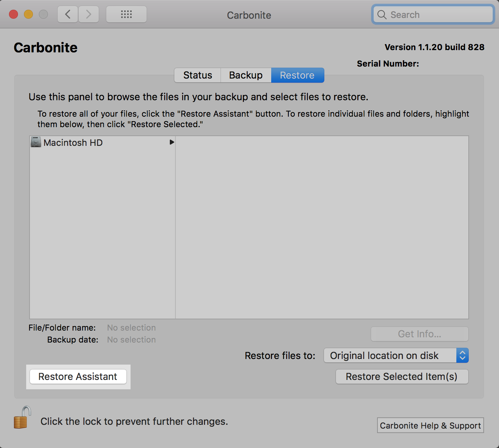Switch to the Backup tab

click(246, 75)
